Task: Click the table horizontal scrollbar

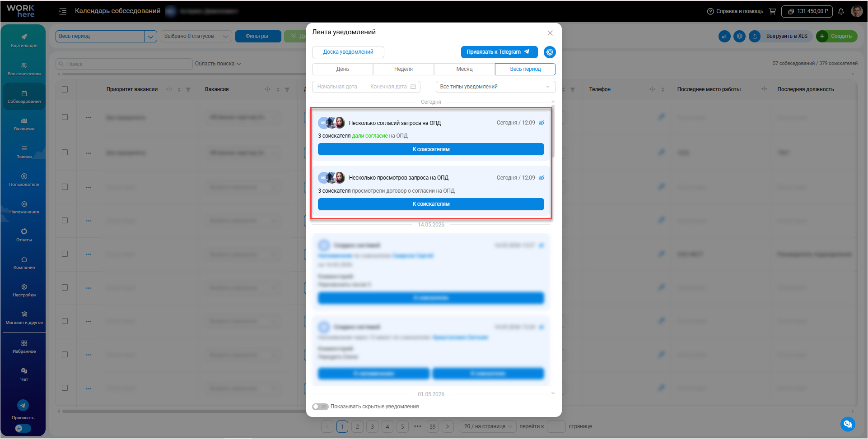Action: coord(185,411)
